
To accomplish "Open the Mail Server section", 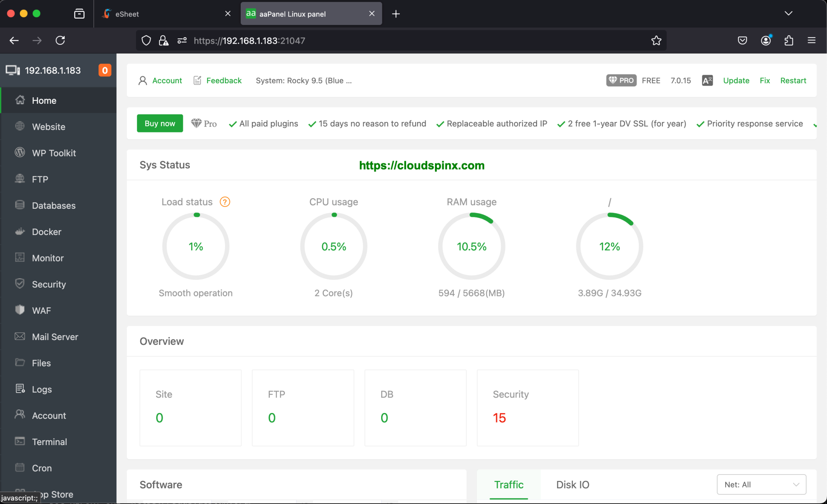I will (55, 336).
